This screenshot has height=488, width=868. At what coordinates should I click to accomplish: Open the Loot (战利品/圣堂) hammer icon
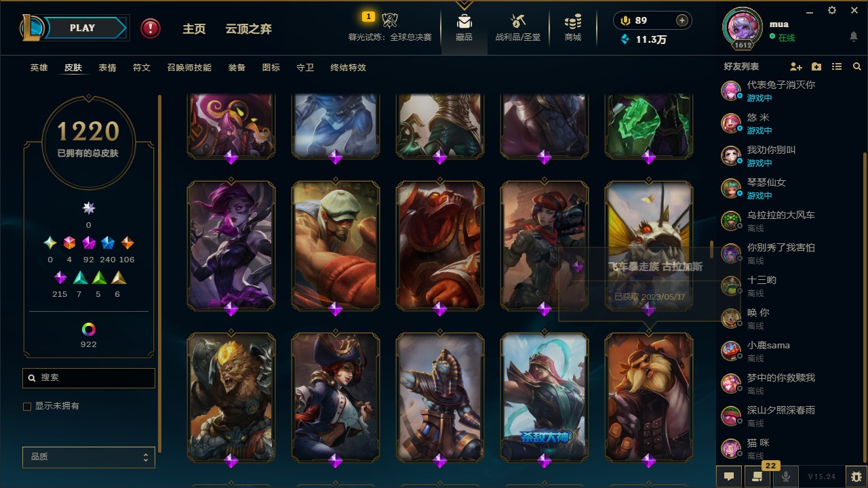click(518, 22)
